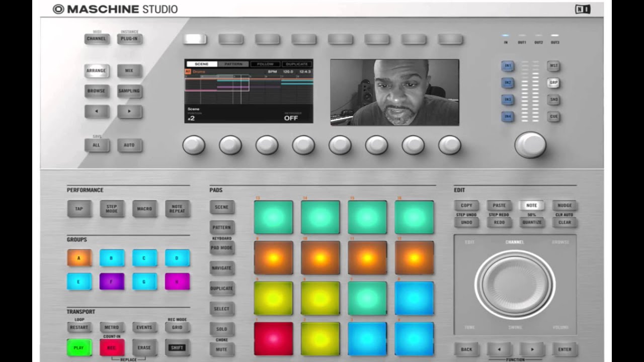Hit pad 8
Viewport: 644px width, 362px height.
click(414, 298)
